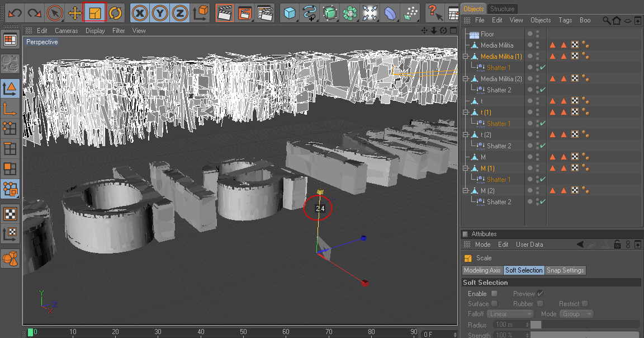Screen dimensions: 644x338
Task: Switch to the Structure tab
Action: pos(503,8)
